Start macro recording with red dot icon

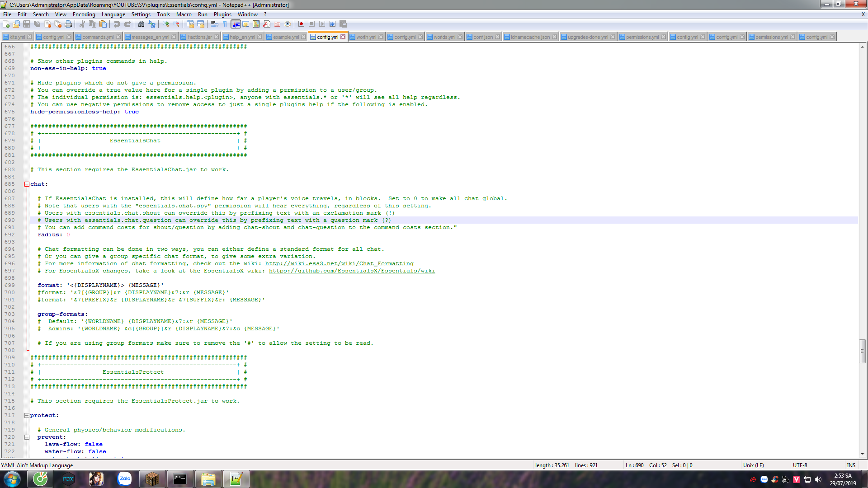(301, 24)
